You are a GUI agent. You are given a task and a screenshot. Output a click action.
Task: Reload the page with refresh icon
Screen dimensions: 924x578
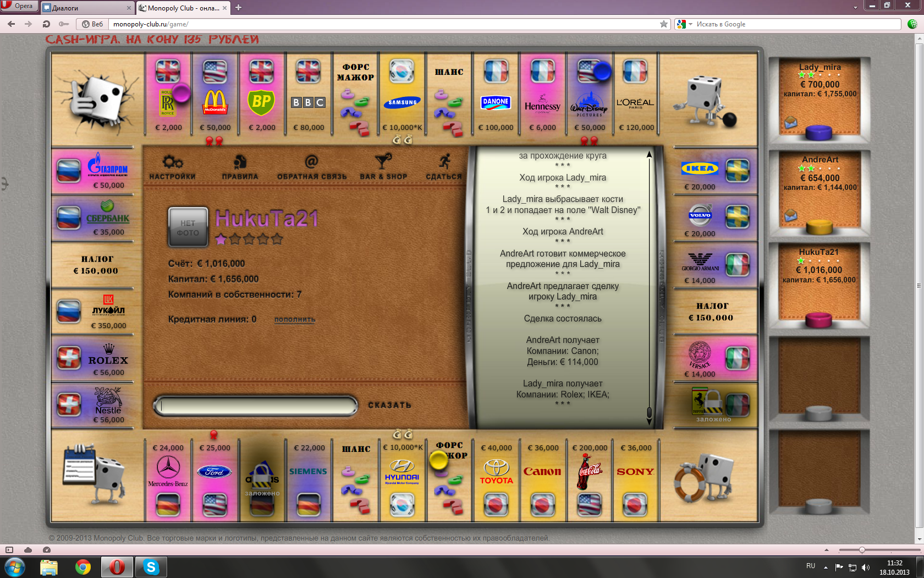(47, 24)
